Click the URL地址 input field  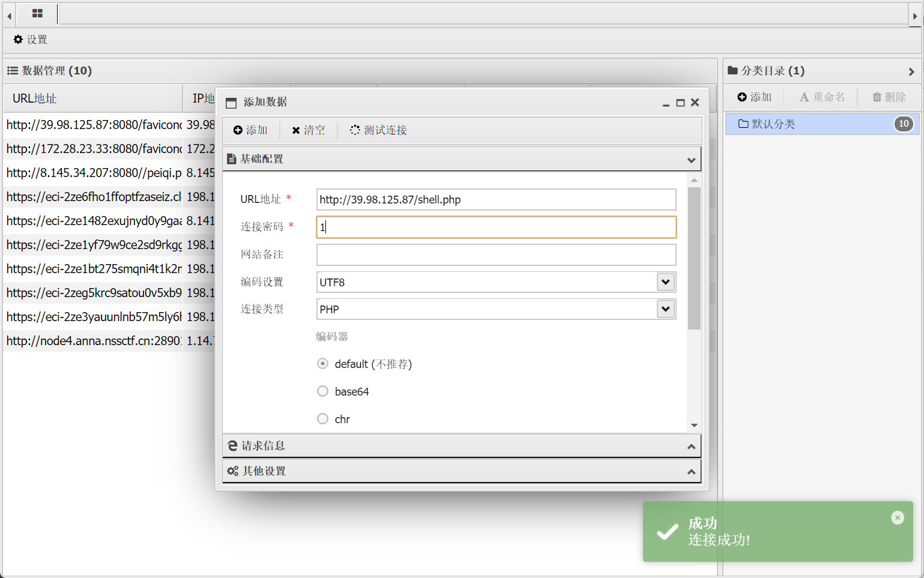[495, 200]
